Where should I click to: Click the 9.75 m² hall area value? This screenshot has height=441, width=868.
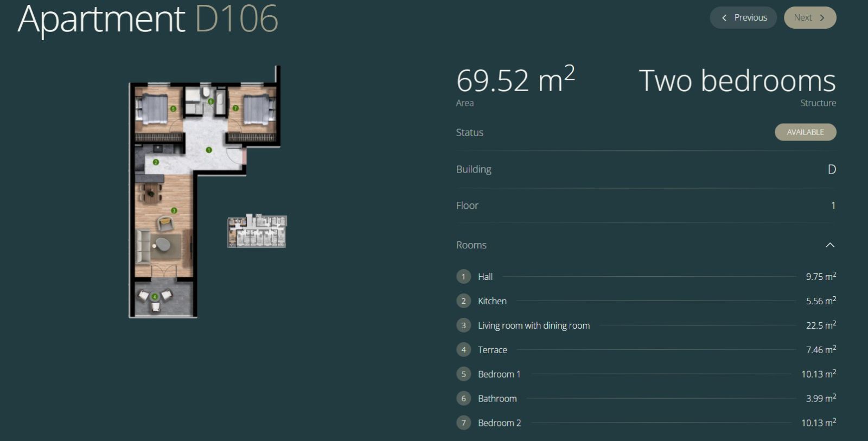[821, 276]
